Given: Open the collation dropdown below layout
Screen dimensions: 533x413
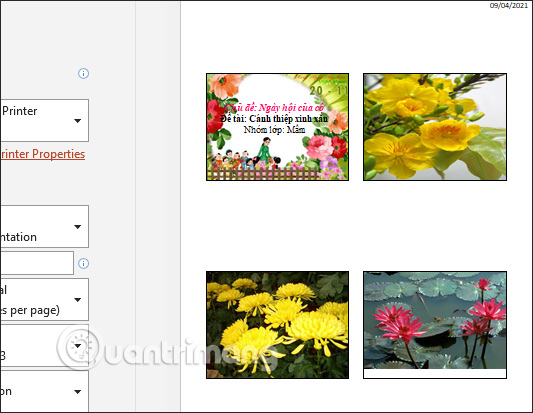Looking at the screenshot, I should tap(44, 345).
